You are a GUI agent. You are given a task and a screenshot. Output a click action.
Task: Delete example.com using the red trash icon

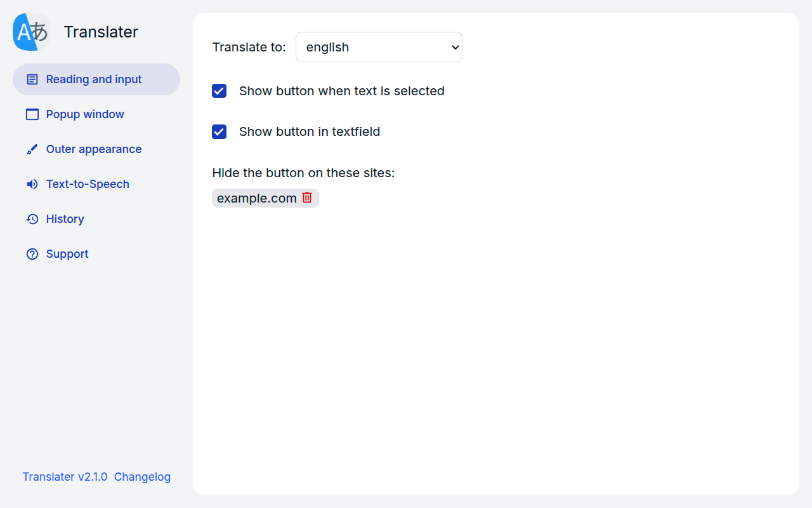tap(307, 197)
